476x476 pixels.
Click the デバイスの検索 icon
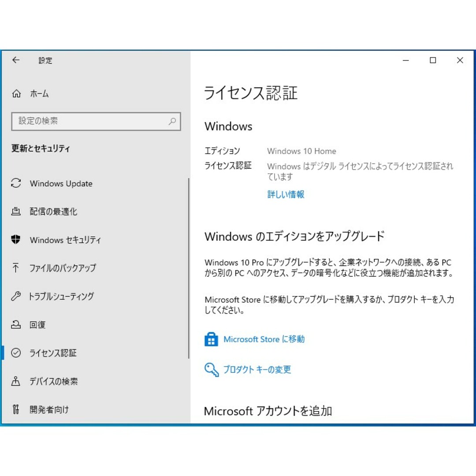(x=16, y=381)
